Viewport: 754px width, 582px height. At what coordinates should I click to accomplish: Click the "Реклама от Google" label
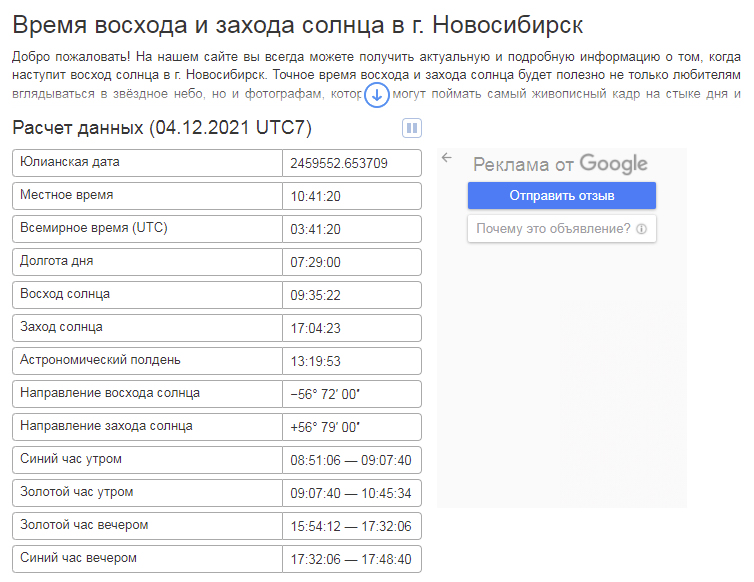point(560,165)
